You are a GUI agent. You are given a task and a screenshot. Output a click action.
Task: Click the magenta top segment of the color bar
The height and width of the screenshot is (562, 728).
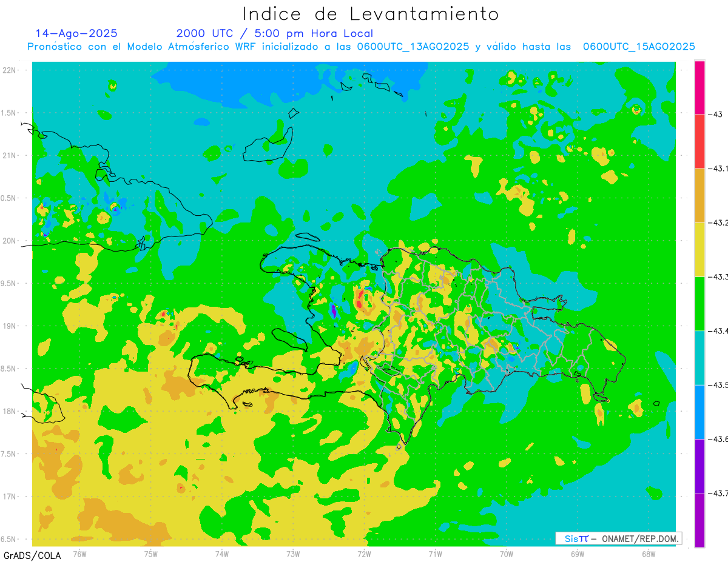tap(699, 87)
